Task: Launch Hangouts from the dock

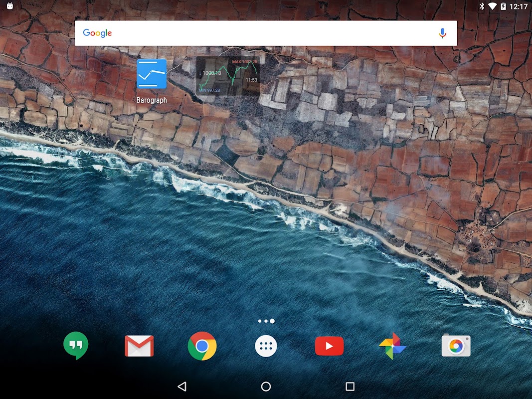Action: coord(76,346)
